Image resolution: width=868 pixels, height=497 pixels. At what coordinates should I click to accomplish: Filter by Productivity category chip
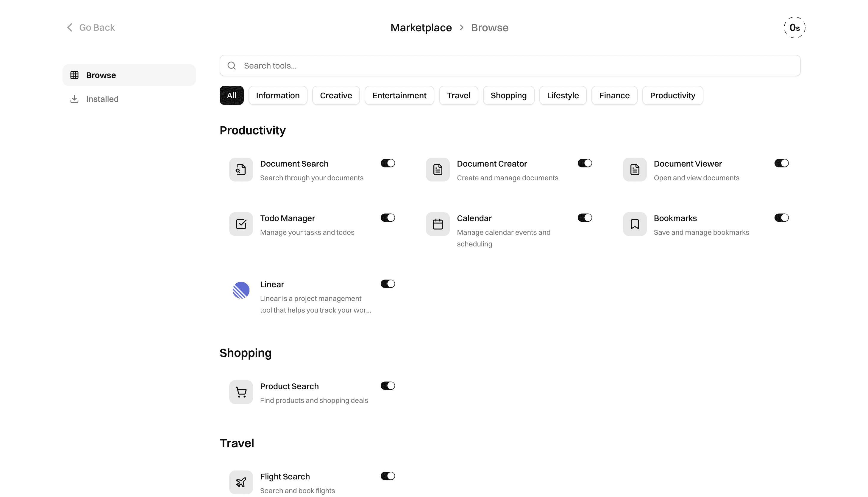pyautogui.click(x=672, y=95)
